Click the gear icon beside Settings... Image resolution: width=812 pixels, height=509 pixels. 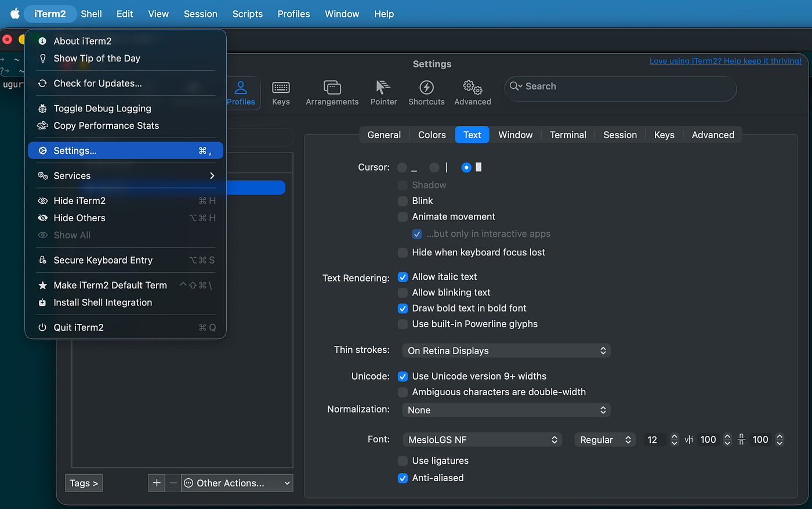(42, 151)
